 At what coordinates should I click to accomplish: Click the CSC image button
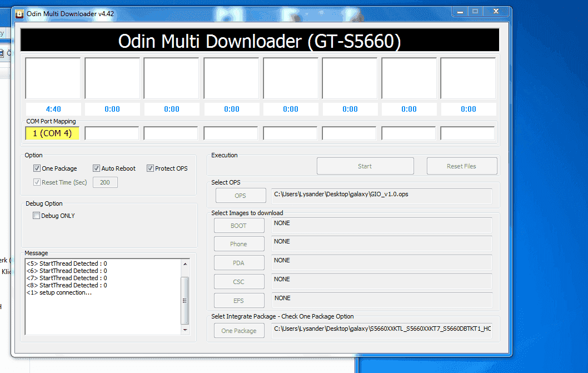click(239, 281)
